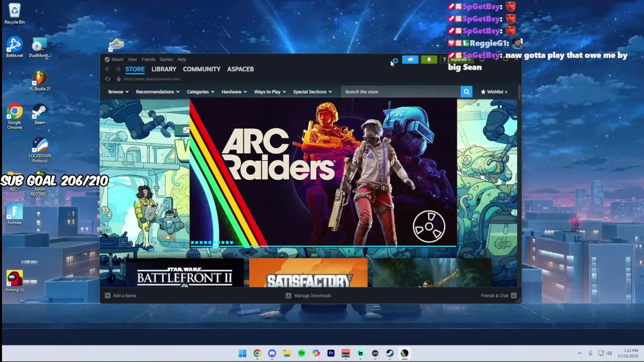Open the Friends menu

148,59
